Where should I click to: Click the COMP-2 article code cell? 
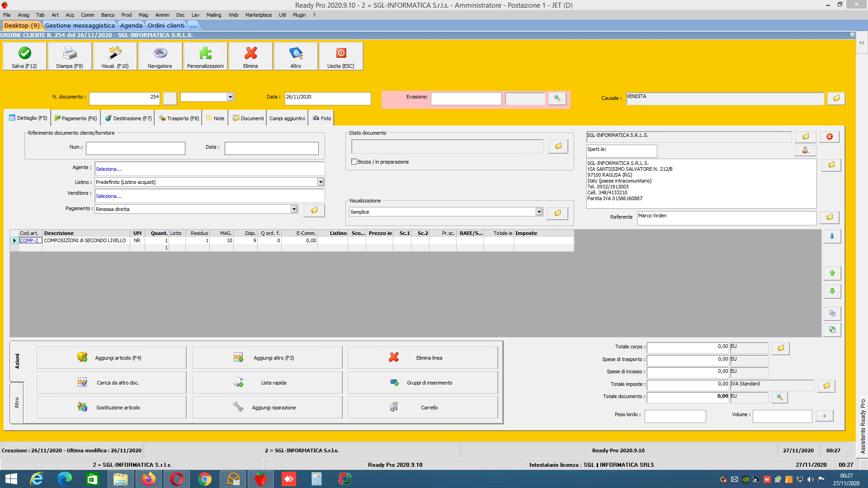tap(31, 240)
